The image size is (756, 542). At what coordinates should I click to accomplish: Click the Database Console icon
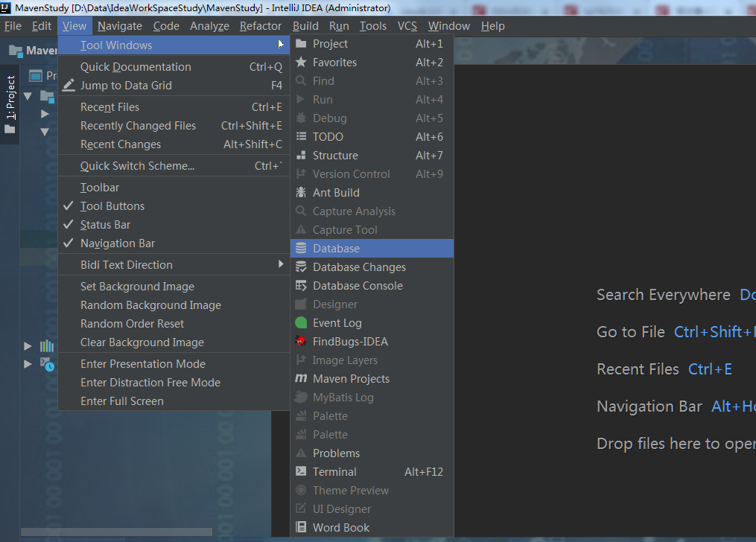coord(301,286)
